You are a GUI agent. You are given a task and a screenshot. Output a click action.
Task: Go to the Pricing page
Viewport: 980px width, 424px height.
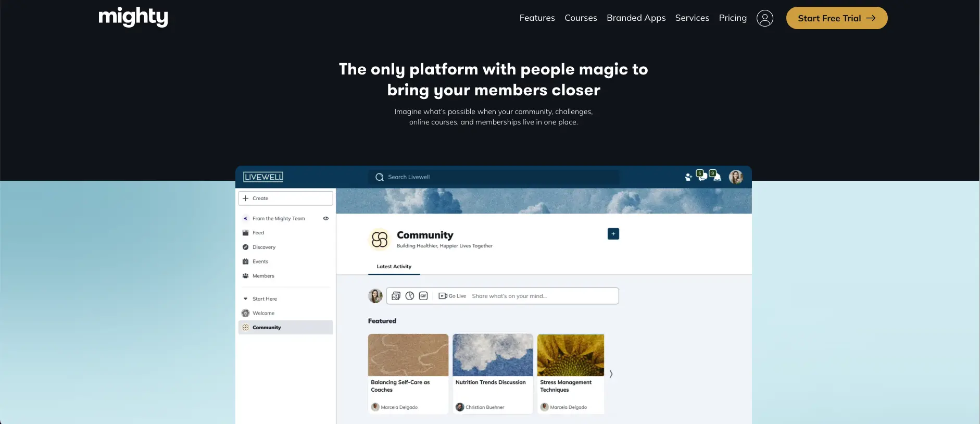tap(733, 18)
